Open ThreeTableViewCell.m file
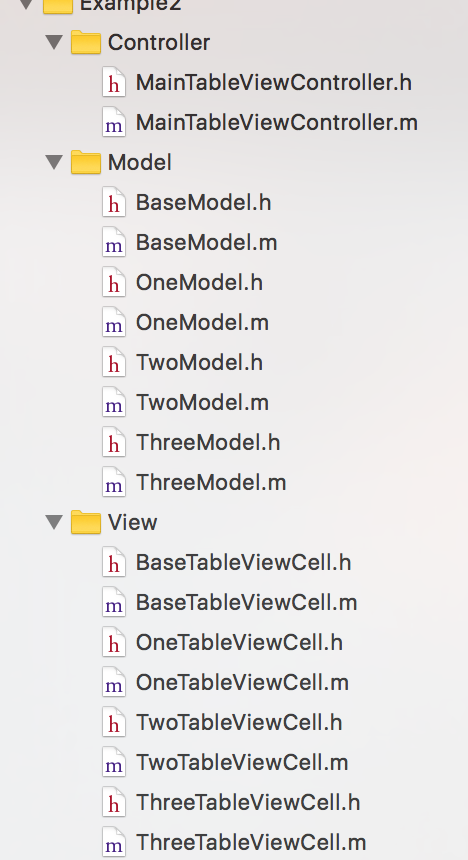468x860 pixels. coord(251,843)
